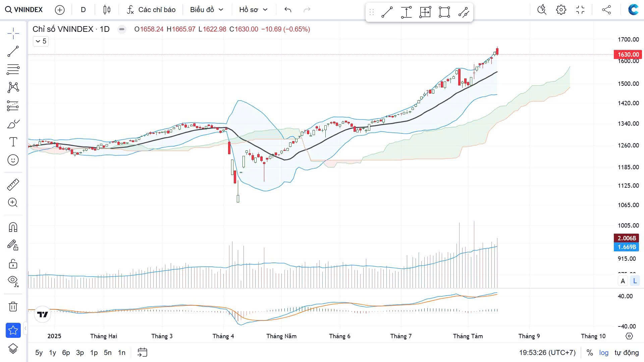Open the Hồ sơ dropdown menu
Viewport: 644px width, 362px height.
tap(253, 10)
